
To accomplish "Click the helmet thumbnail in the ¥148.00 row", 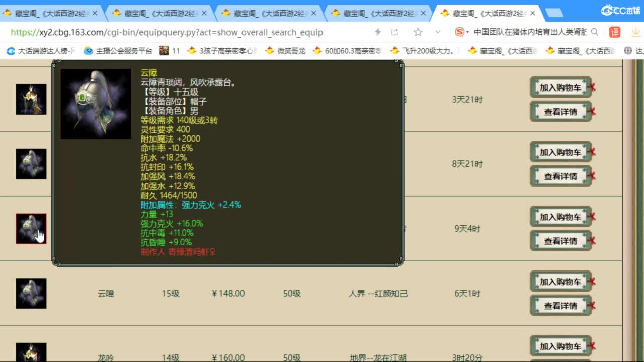I will tap(31, 293).
